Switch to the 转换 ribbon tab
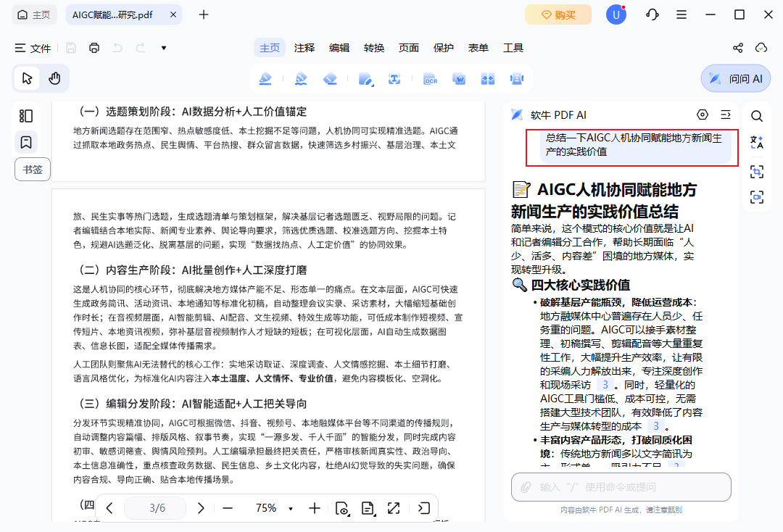This screenshot has width=783, height=532. coord(374,48)
